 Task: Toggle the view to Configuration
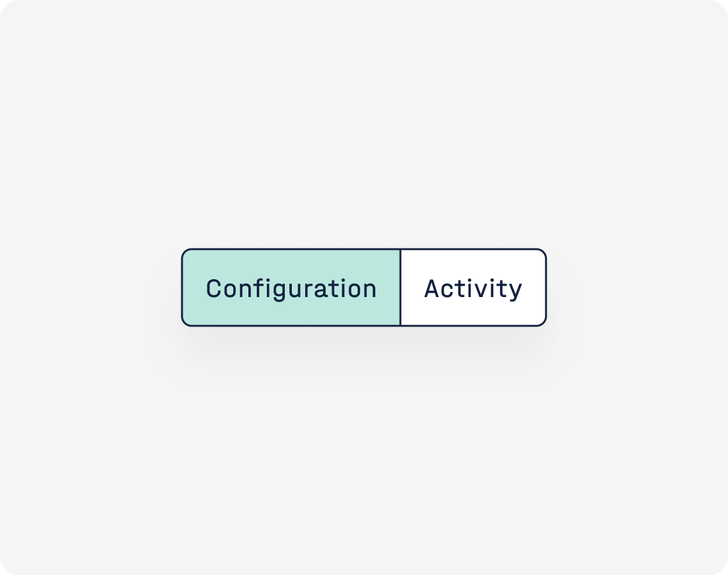tap(291, 287)
